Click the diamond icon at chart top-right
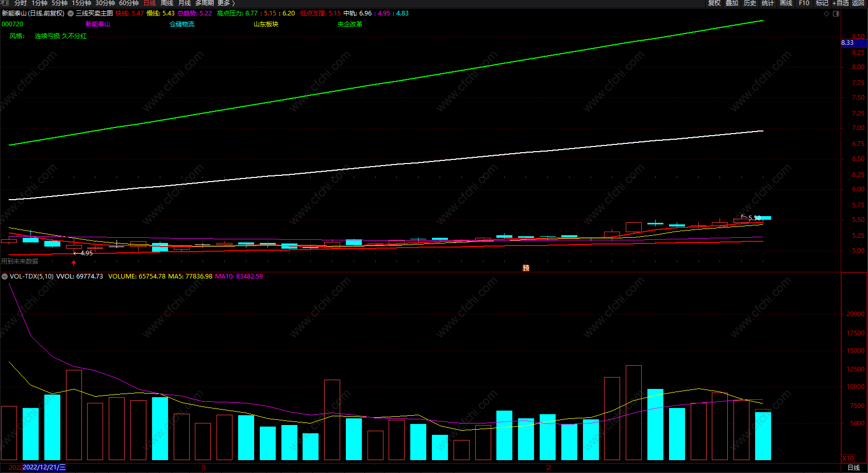Image resolution: width=868 pixels, height=473 pixels. [827, 14]
